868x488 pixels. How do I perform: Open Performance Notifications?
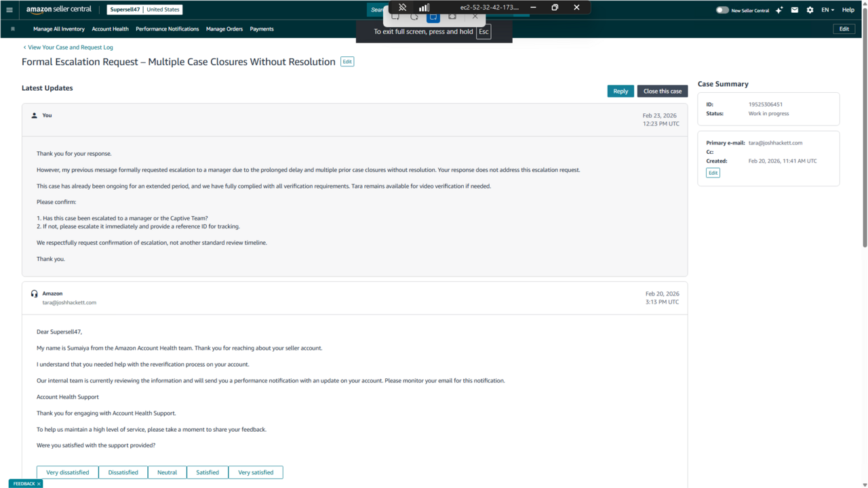click(167, 29)
